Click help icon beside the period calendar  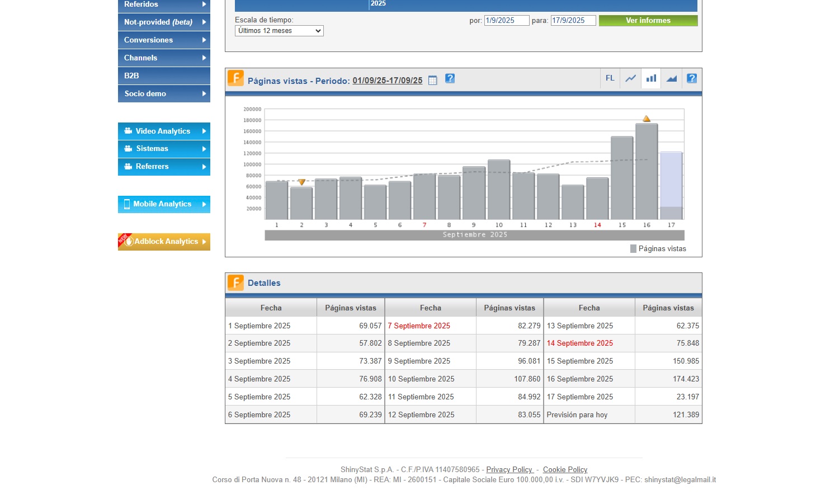click(450, 79)
